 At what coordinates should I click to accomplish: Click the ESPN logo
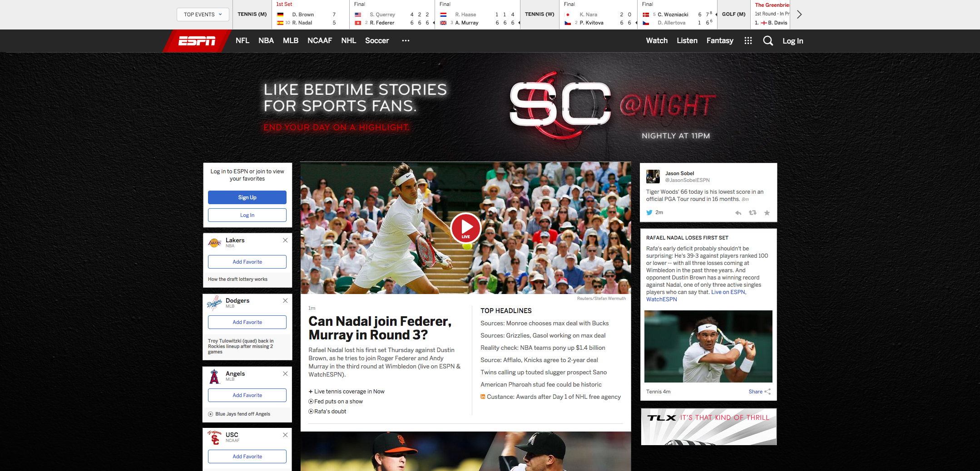(197, 41)
